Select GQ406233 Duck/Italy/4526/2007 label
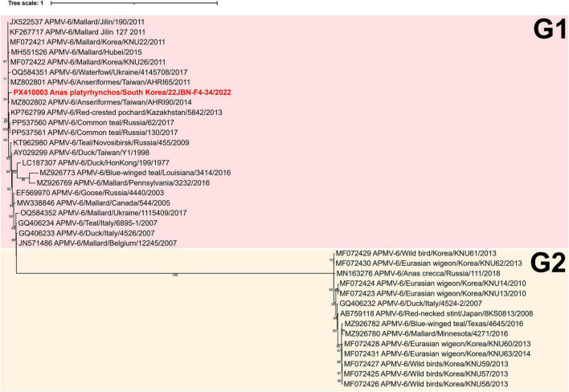The width and height of the screenshot is (569, 392). (87, 233)
